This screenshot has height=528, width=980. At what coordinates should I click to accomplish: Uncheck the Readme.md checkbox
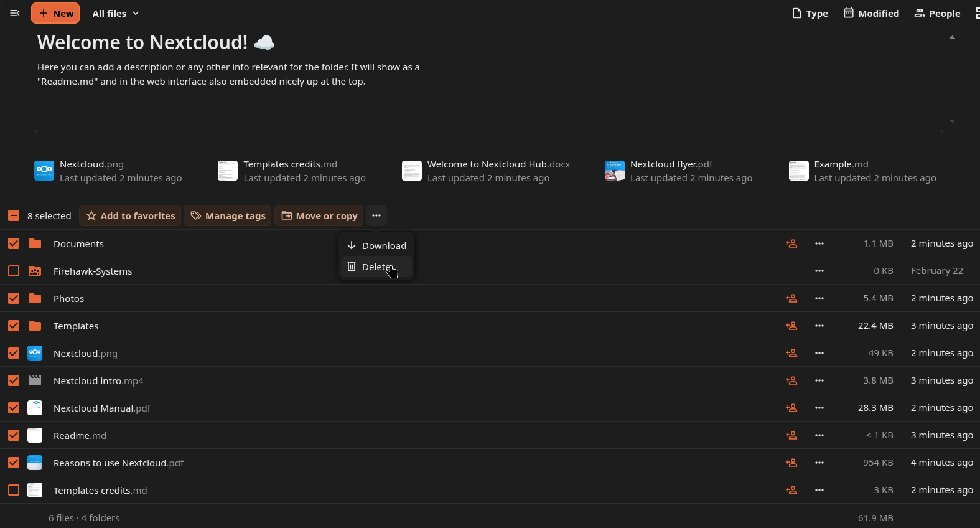coord(14,435)
